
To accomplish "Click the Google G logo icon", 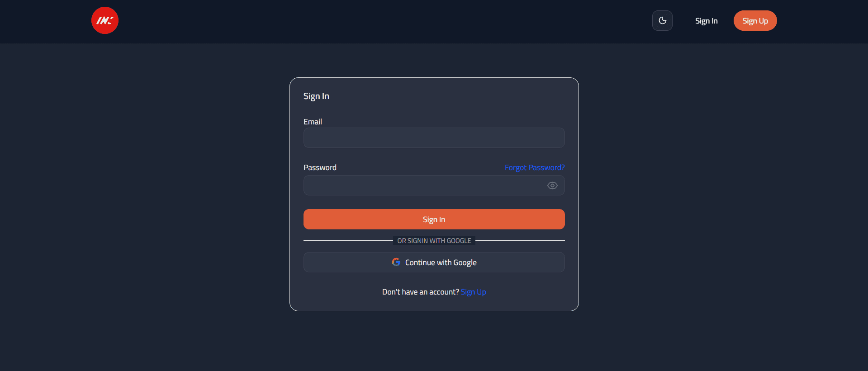I will click(x=396, y=262).
